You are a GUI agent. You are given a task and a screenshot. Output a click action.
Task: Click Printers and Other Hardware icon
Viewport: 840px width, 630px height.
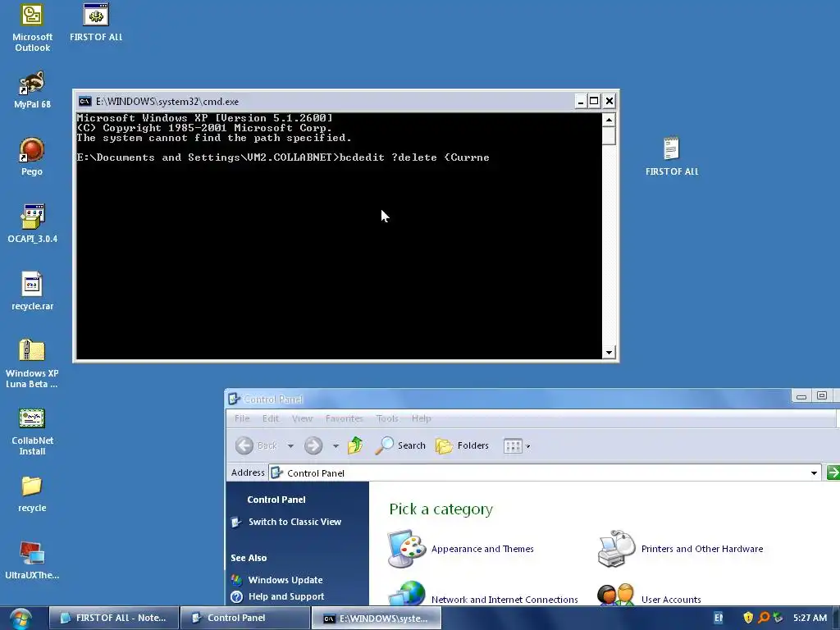coord(616,549)
